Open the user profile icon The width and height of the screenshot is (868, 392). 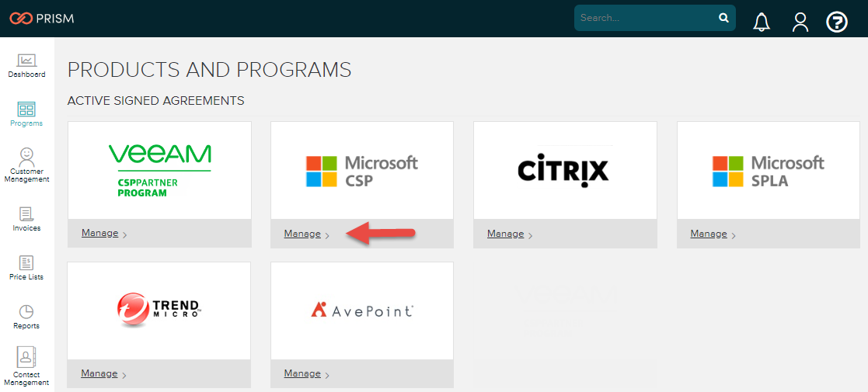800,22
